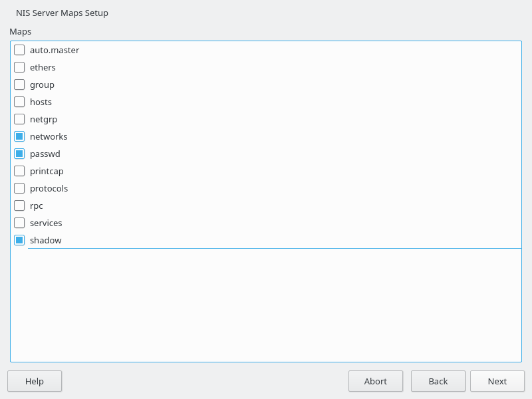Select the netgrp checkbox
The height and width of the screenshot is (399, 532).
coord(19,119)
